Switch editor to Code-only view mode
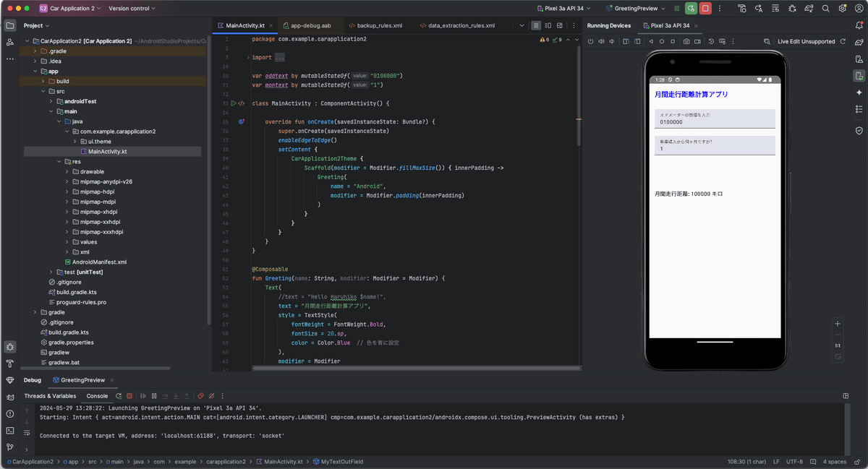Image resolution: width=868 pixels, height=469 pixels. (x=536, y=25)
